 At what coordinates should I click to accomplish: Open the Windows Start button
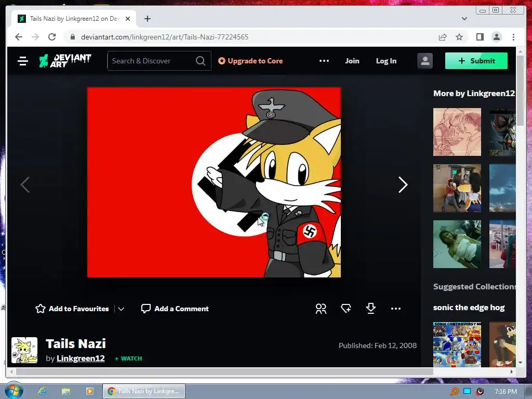coord(14,391)
